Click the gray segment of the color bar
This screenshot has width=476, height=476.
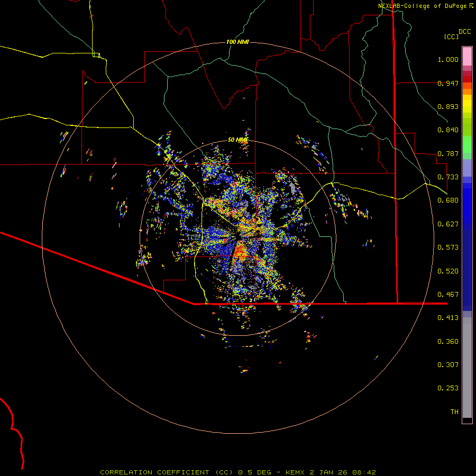(x=467, y=368)
